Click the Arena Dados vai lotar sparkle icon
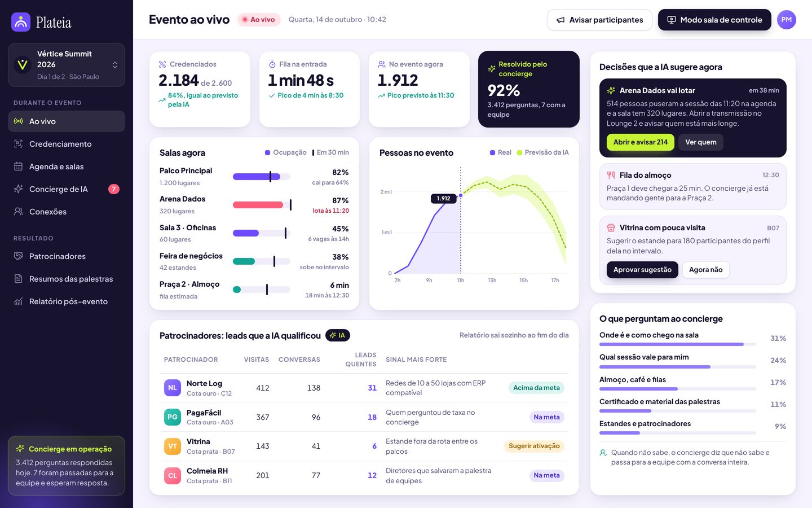 pyautogui.click(x=611, y=90)
